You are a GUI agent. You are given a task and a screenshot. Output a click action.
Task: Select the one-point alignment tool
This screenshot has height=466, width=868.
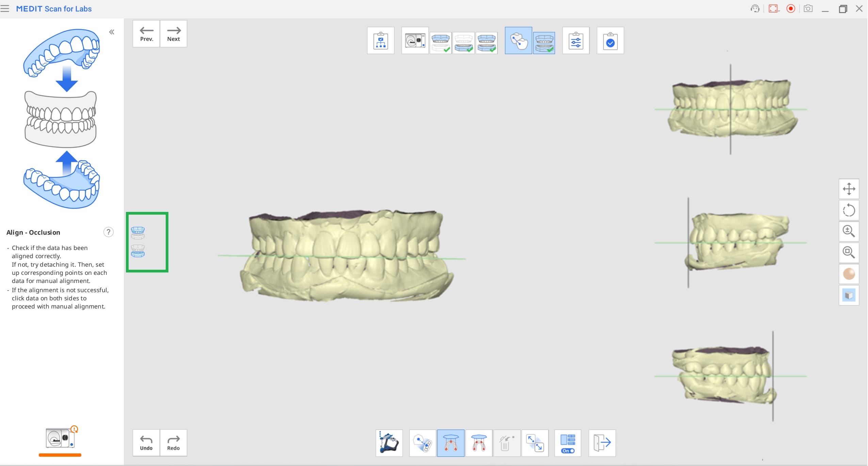422,443
